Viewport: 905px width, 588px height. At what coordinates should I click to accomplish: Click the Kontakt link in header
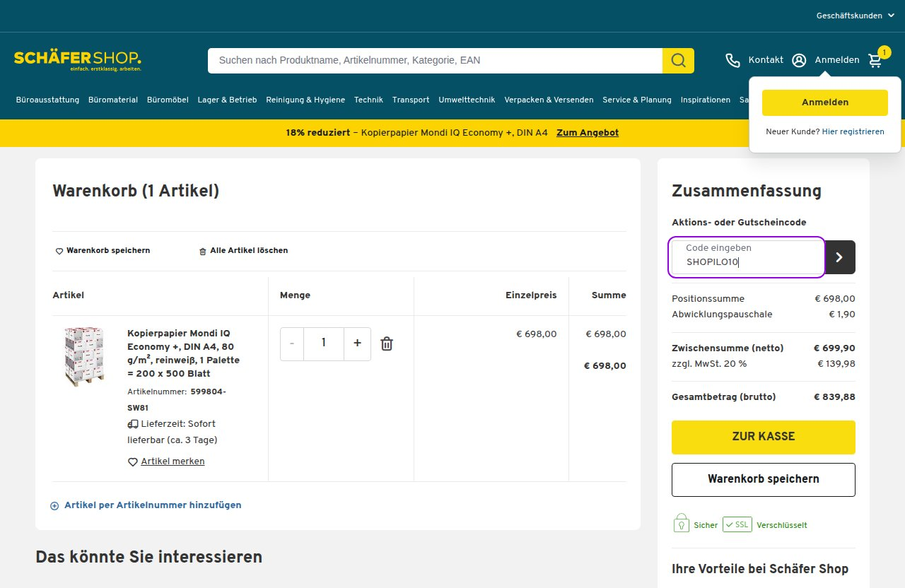[x=766, y=60]
